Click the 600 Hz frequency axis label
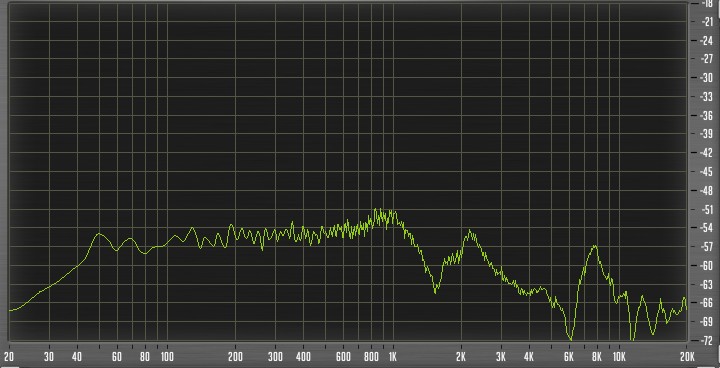 (x=343, y=357)
